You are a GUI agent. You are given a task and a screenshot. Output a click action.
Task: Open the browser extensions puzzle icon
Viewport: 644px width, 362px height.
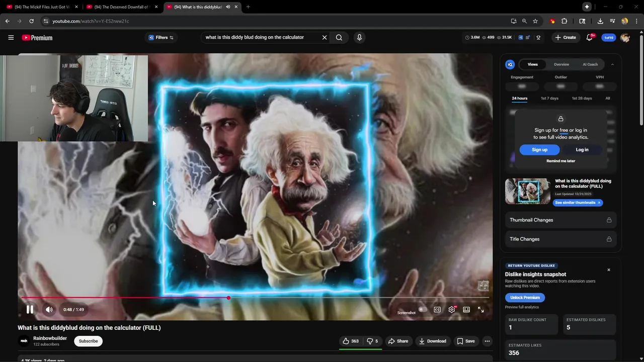(564, 21)
